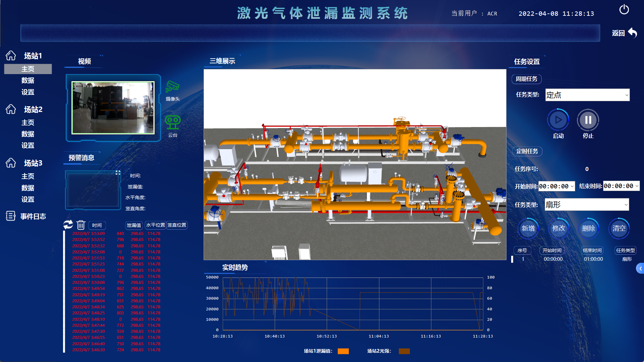Image resolution: width=644 pixels, height=362 pixels.
Task: Click the alert image preview box
Action: pos(93,190)
